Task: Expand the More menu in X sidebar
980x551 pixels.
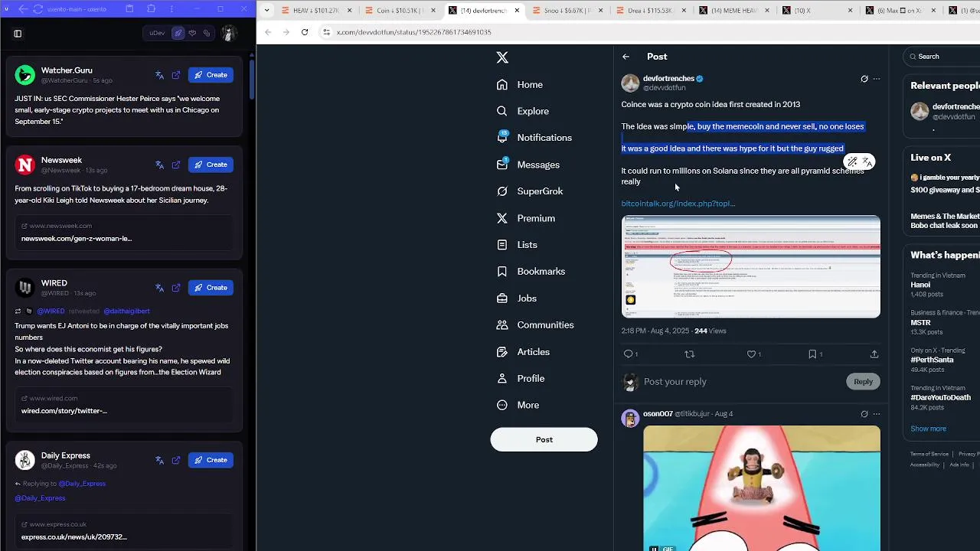Action: tap(518, 405)
